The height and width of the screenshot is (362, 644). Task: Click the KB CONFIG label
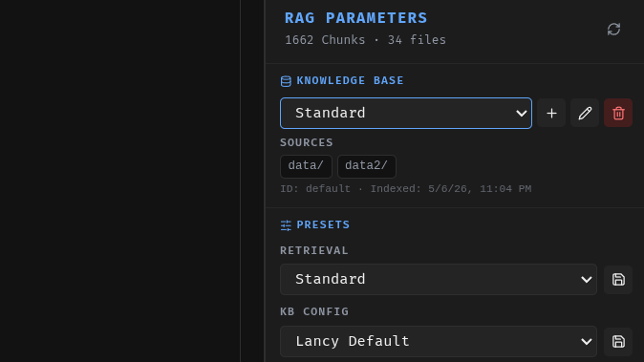(314, 311)
